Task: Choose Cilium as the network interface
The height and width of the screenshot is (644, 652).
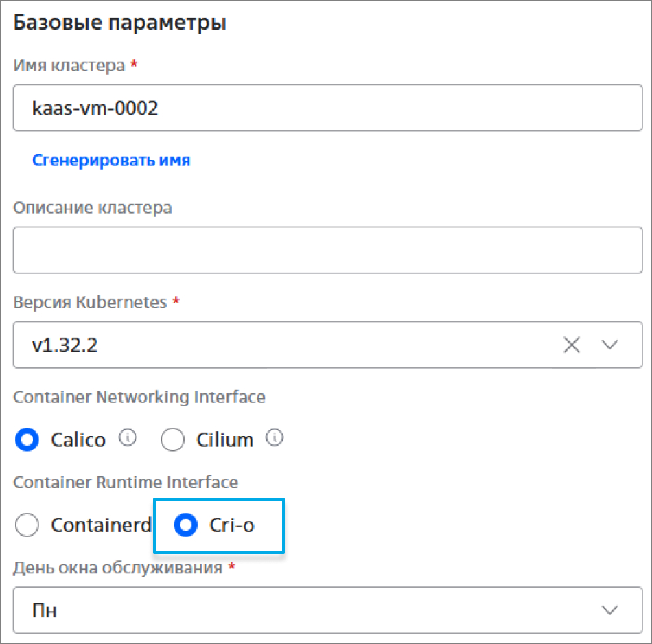Action: click(173, 440)
